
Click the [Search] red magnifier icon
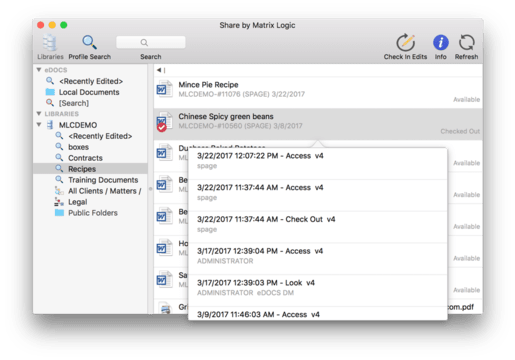pos(50,103)
